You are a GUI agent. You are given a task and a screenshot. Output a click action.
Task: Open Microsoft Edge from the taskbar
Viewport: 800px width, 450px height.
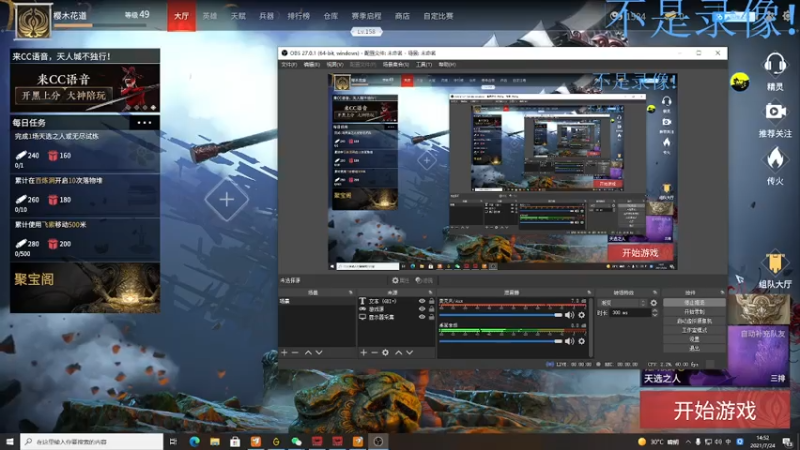[x=194, y=441]
